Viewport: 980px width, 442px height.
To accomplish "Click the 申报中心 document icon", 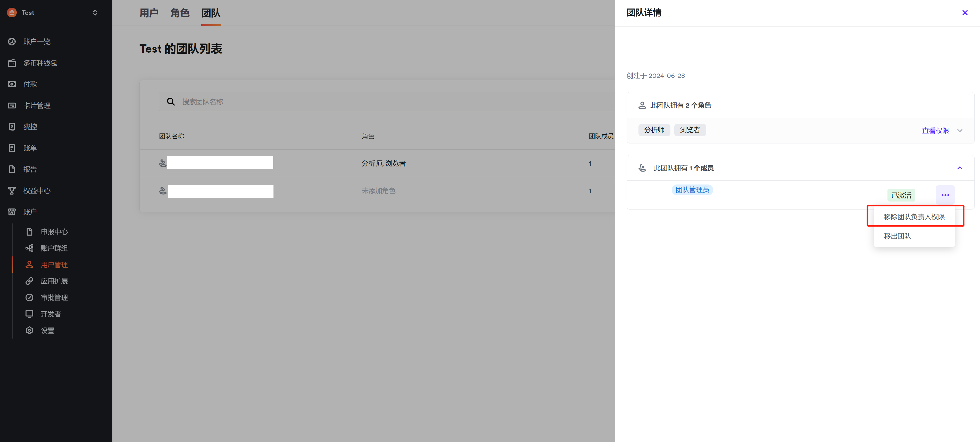I will click(29, 231).
